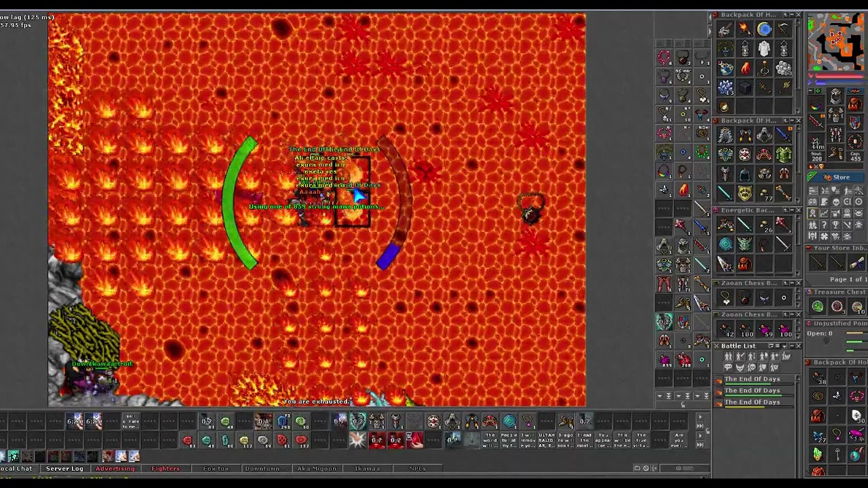Click the blue mana bar
868x488 pixels.
(x=840, y=83)
